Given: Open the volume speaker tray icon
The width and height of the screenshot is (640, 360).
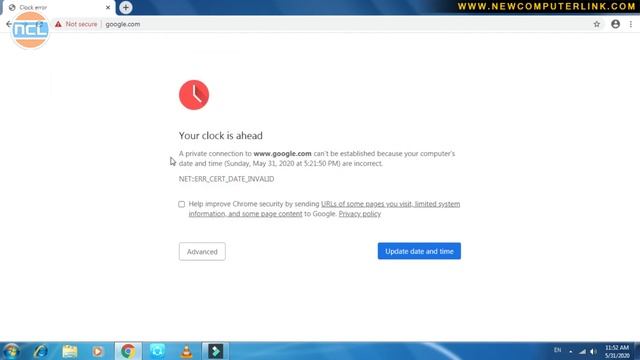Looking at the screenshot, I should tap(593, 351).
